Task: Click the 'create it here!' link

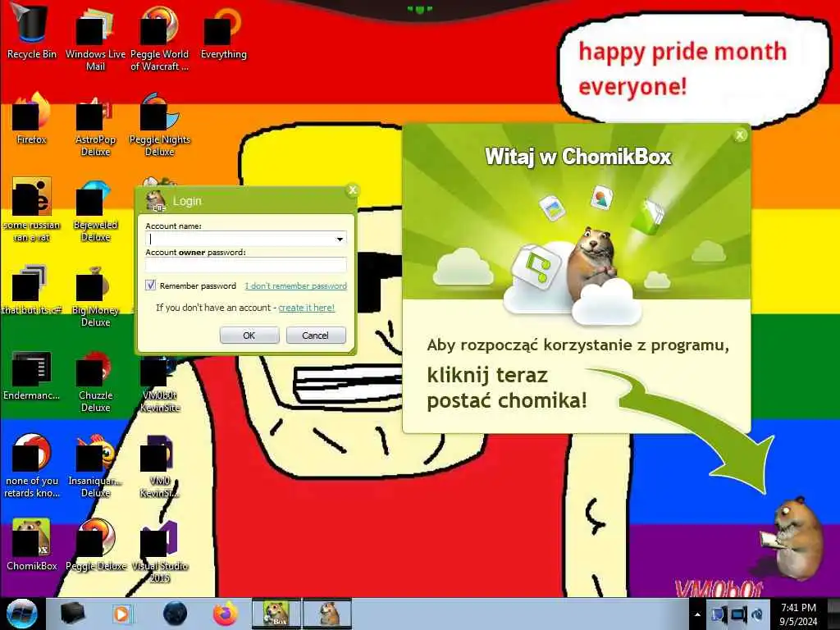Action: point(307,308)
